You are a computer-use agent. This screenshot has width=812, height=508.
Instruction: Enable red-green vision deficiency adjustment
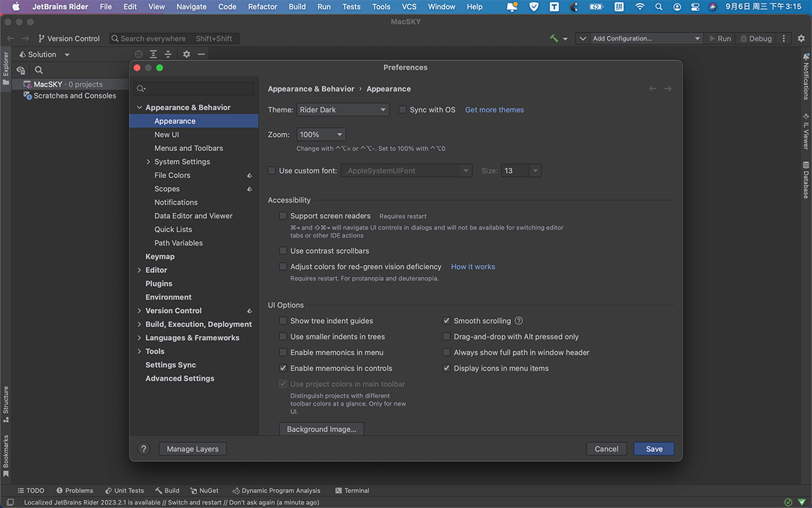[x=283, y=267]
